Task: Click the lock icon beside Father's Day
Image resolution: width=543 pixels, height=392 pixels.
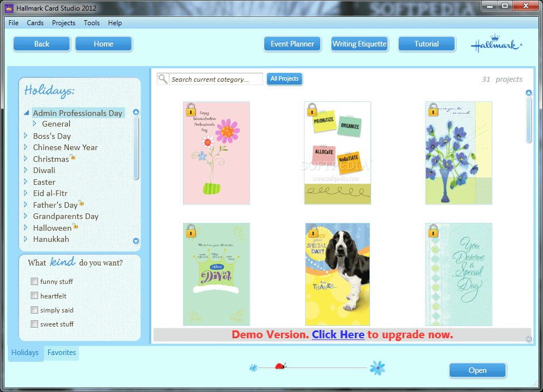Action: [x=81, y=203]
